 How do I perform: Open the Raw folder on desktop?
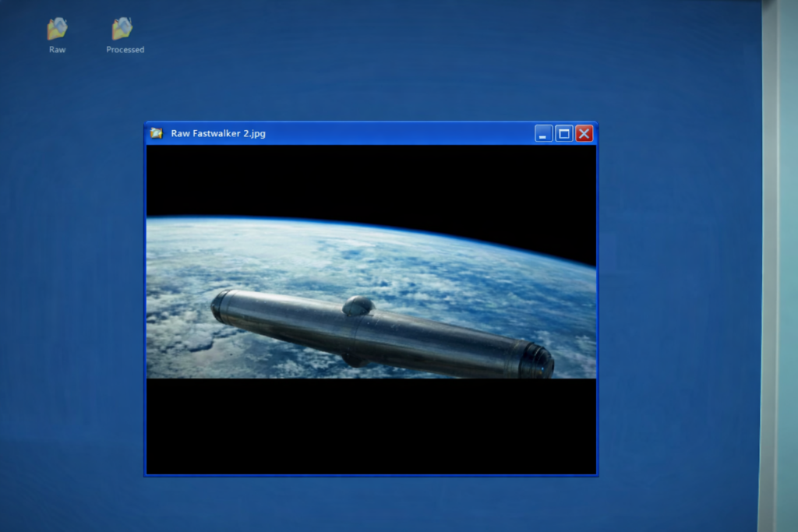pyautogui.click(x=57, y=30)
